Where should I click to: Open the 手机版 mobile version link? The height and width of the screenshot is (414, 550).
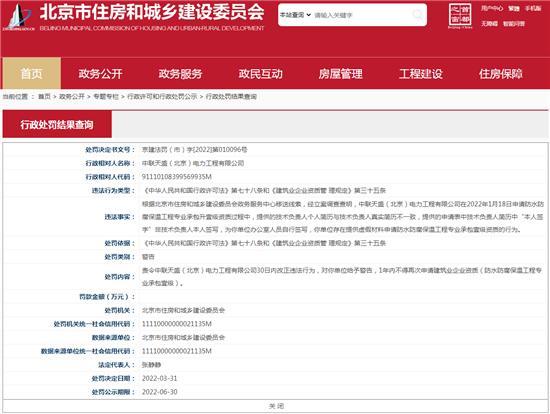pyautogui.click(x=533, y=8)
